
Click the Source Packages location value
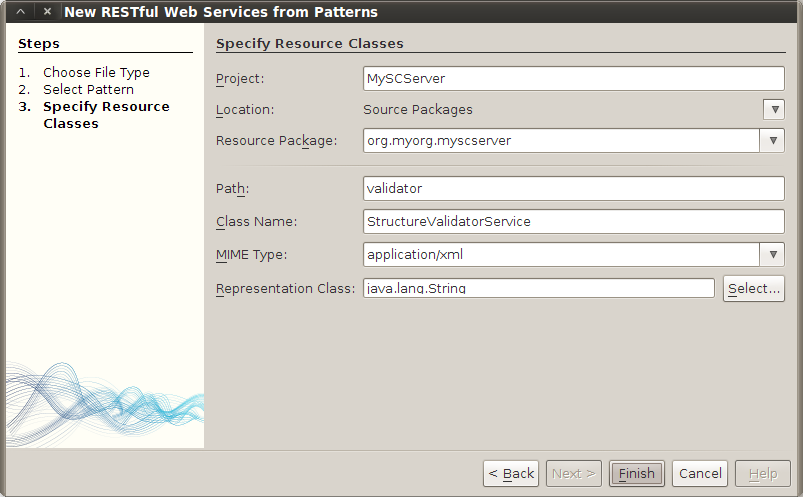pyautogui.click(x=418, y=110)
